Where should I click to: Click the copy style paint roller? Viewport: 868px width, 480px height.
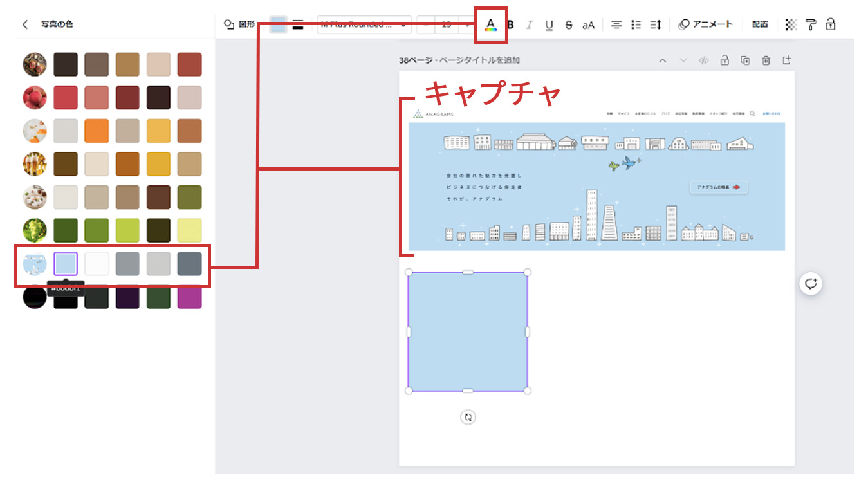click(x=811, y=25)
